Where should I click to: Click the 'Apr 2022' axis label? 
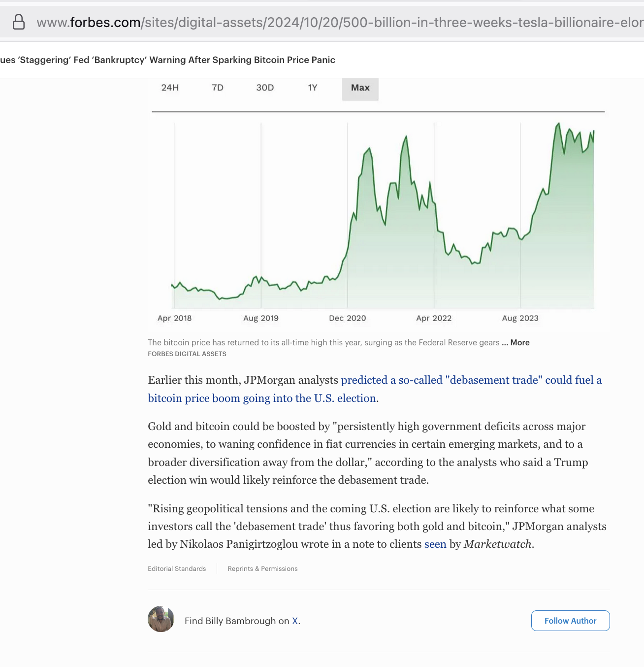[x=434, y=318]
